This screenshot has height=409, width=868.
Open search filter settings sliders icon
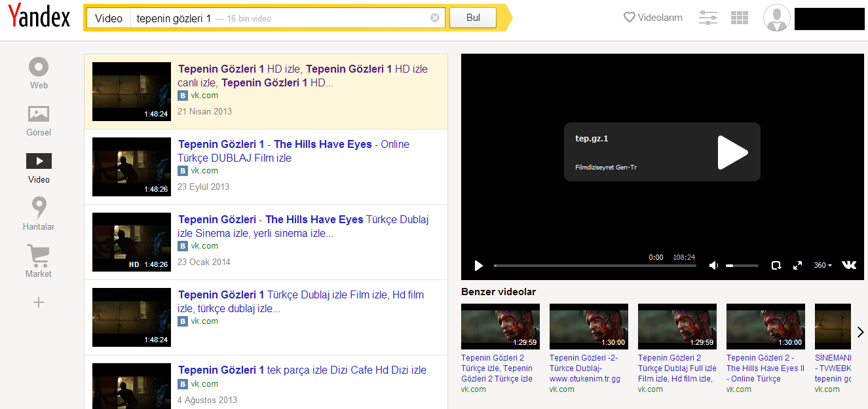tap(708, 18)
